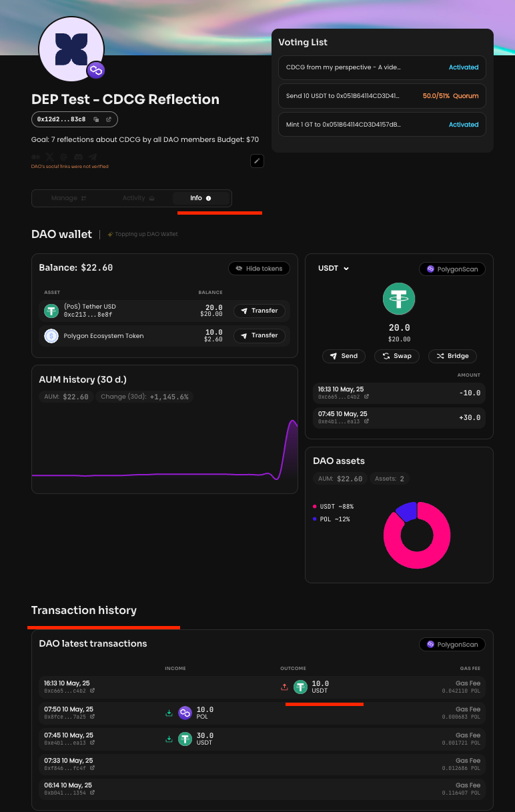This screenshot has height=812, width=515.
Task: Open external link for transaction 0x8fce...7a25
Action: pos(92,717)
